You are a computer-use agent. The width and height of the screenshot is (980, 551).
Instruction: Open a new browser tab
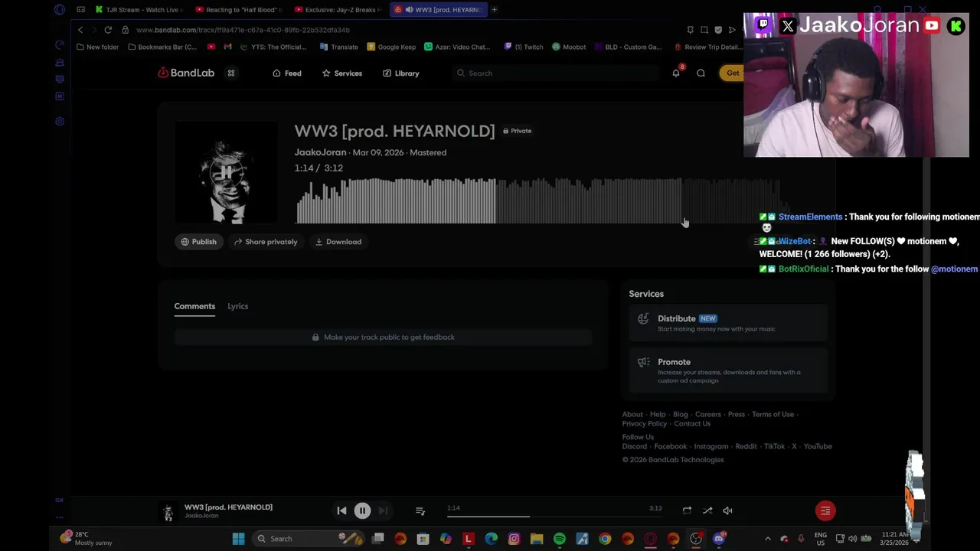pyautogui.click(x=494, y=10)
